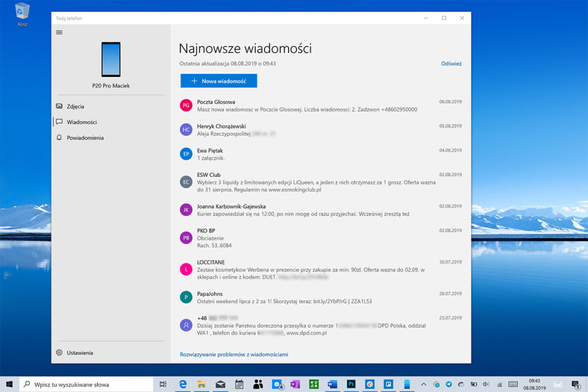
Task: Open the Poczta Głosowa conversation
Action: [320, 106]
